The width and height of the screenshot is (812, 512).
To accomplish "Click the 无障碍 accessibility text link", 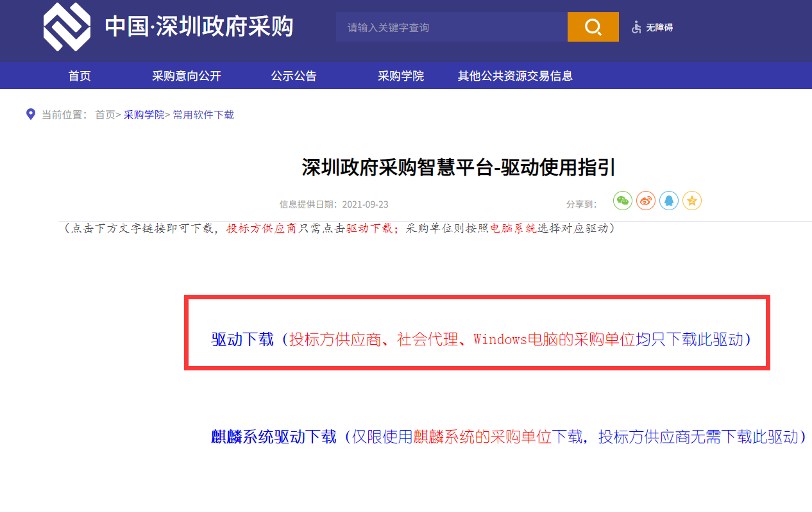I will (659, 28).
